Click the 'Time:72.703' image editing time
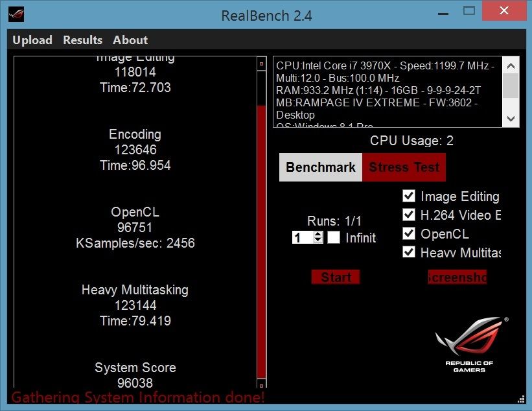 [135, 88]
